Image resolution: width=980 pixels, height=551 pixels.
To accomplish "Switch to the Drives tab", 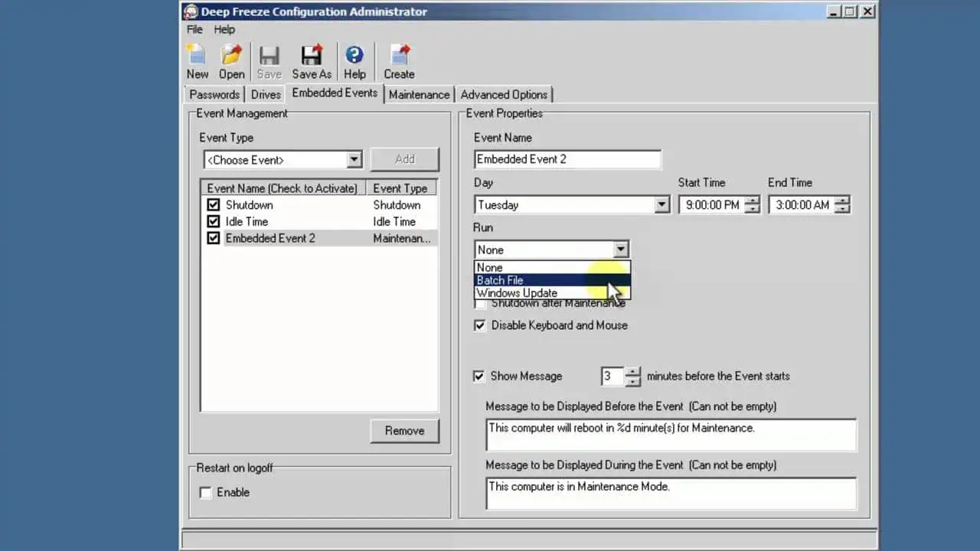I will pos(266,95).
